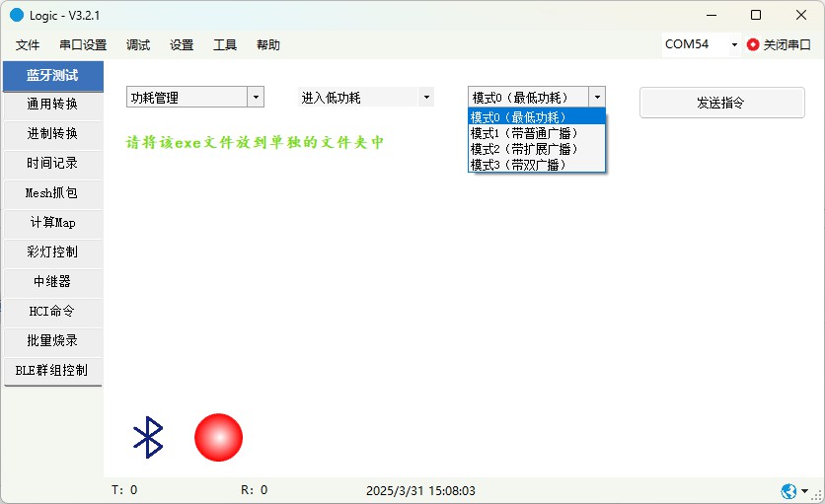Switch to the HCI命令 tab
The image size is (825, 504).
tap(52, 311)
